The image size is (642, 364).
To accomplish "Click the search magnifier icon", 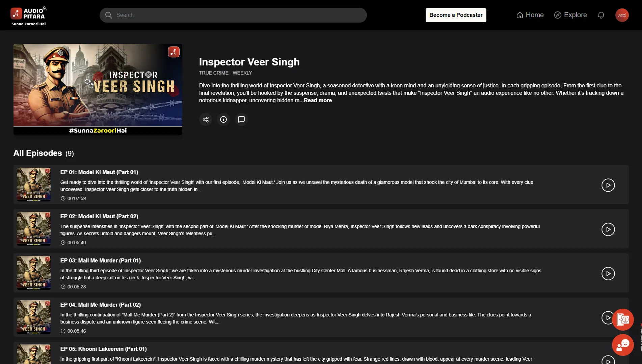I will click(x=108, y=15).
